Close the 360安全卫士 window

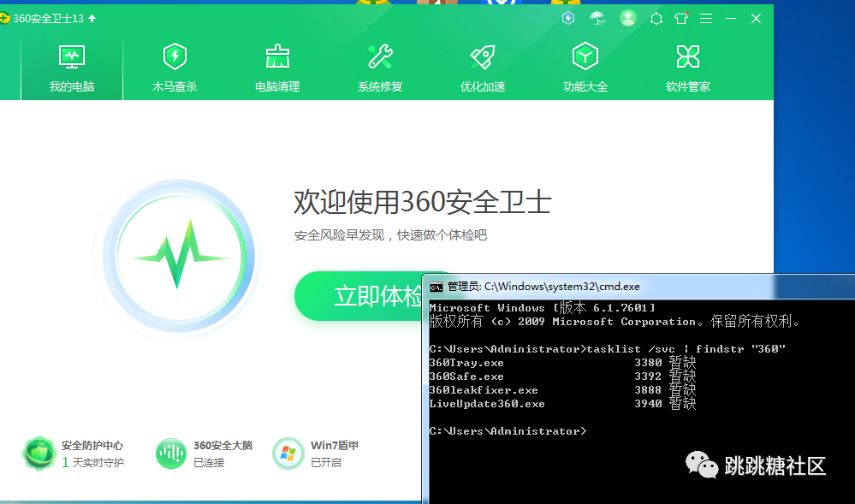pos(756,19)
